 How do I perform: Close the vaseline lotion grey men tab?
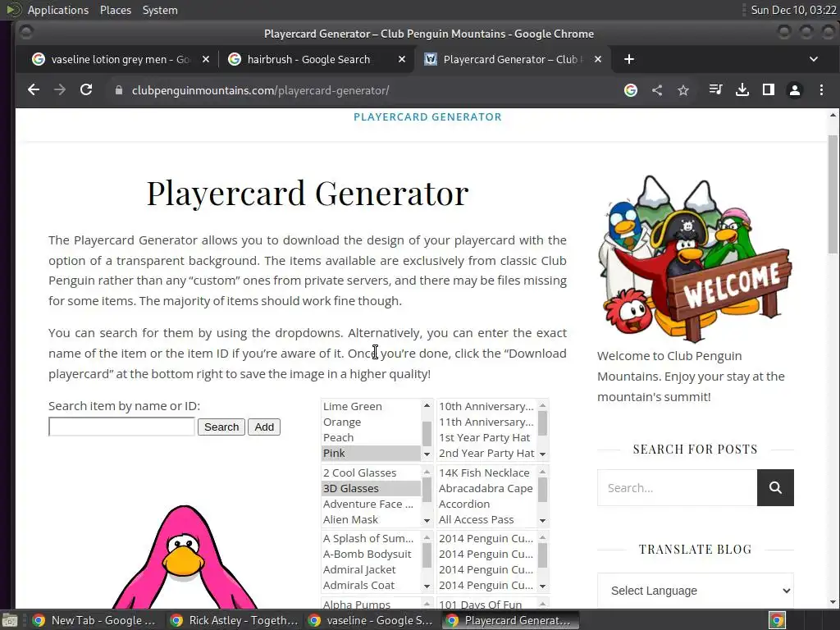click(206, 59)
